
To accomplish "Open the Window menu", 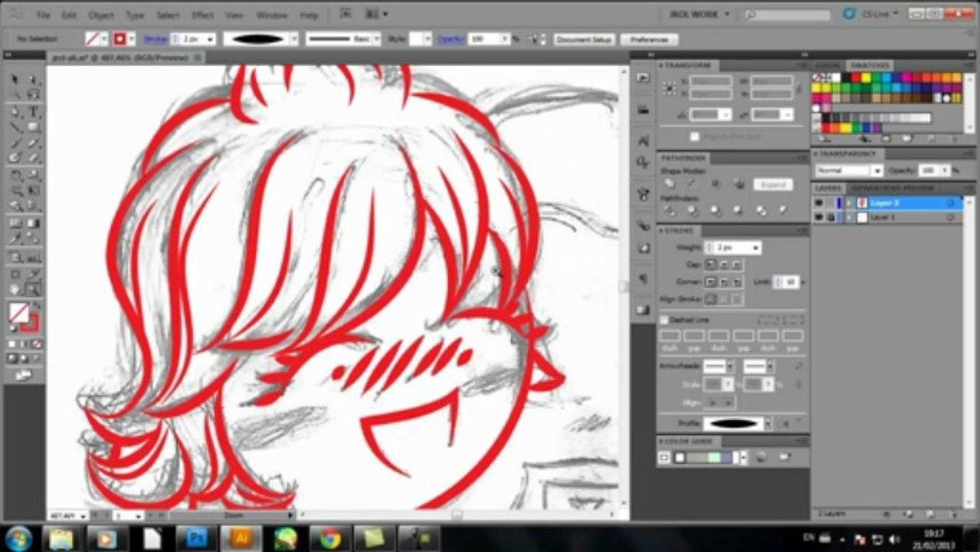I will [271, 15].
